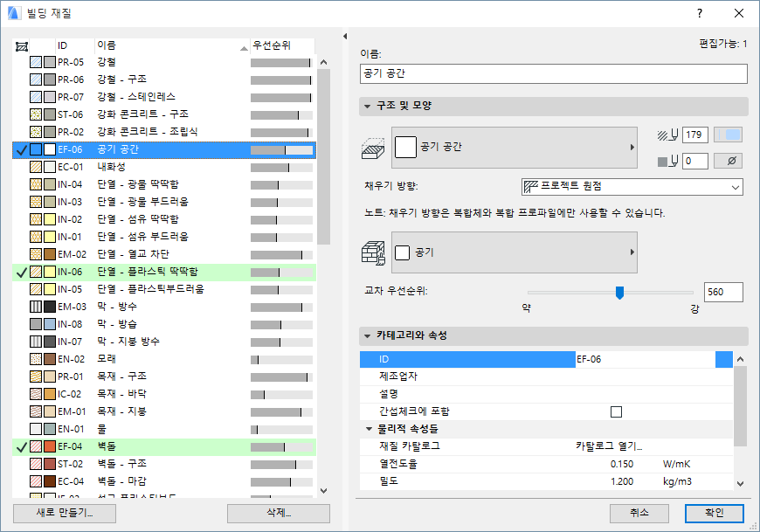Click the 열전도율 value 0.150

(621, 464)
